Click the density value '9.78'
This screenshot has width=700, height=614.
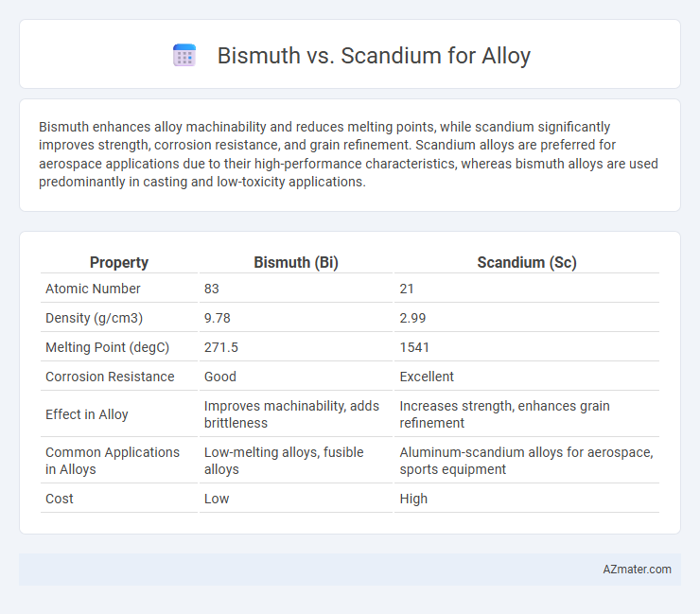218,318
